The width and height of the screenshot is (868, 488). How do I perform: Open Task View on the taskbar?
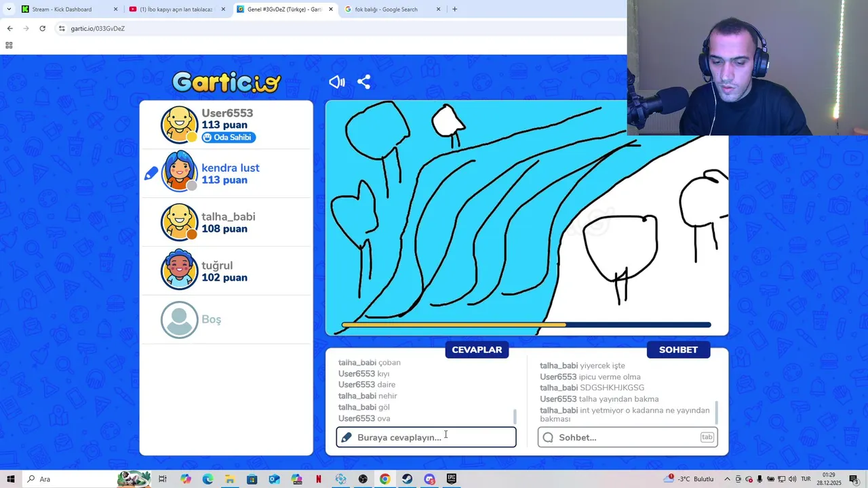coord(163,479)
